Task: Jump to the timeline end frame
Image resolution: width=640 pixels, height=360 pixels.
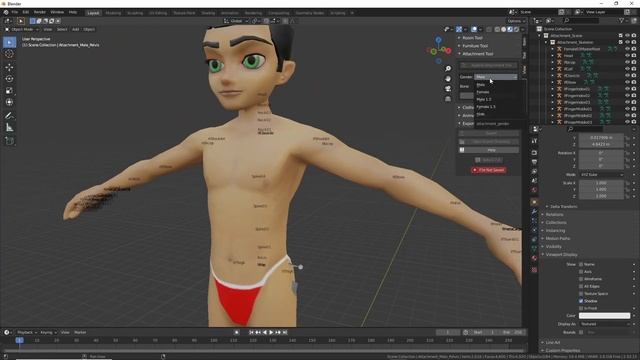Action: pos(285,332)
